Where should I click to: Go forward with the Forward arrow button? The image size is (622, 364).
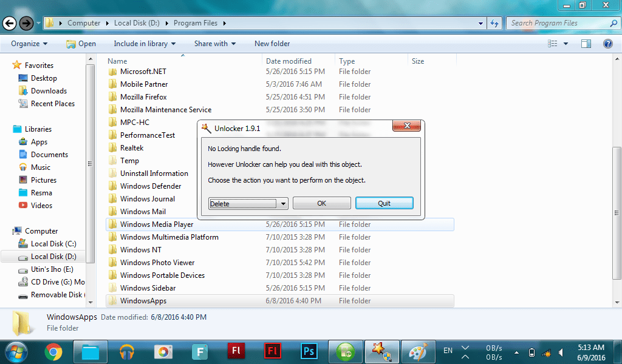pos(26,24)
